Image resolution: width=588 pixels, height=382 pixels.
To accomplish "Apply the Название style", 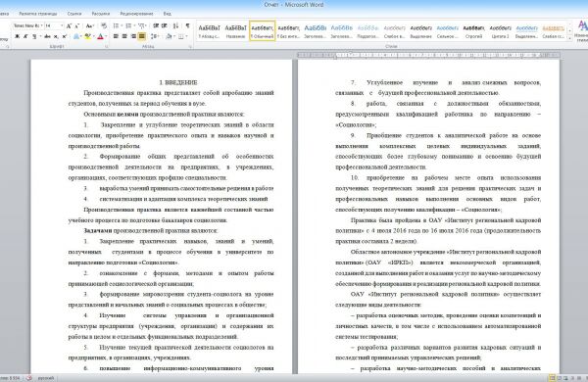I will click(x=236, y=30).
